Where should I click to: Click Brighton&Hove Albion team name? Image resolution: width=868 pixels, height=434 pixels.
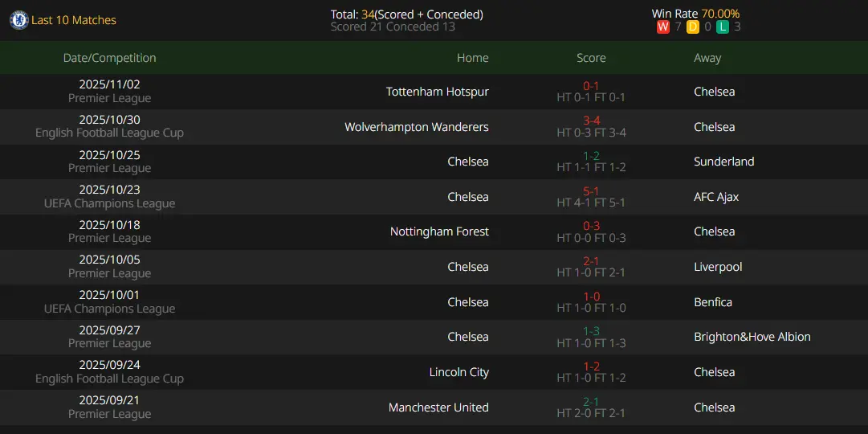[x=752, y=337]
